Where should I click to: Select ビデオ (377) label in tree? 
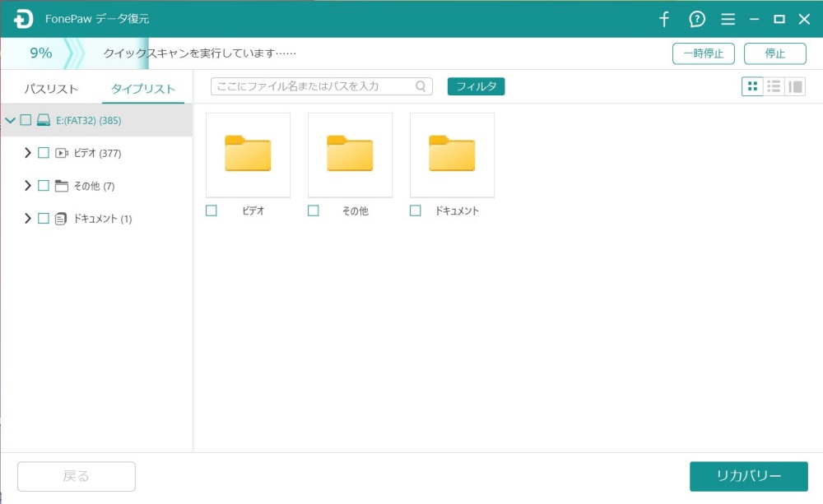pos(97,153)
